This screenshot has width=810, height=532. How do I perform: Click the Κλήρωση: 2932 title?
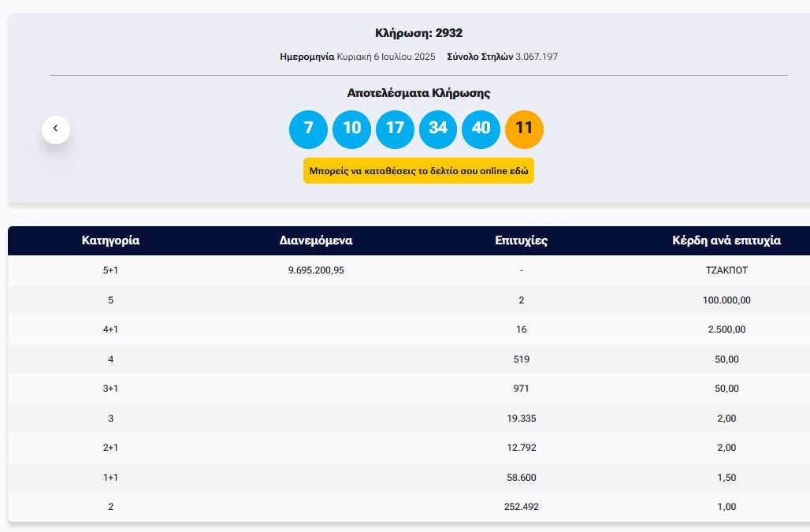click(418, 33)
